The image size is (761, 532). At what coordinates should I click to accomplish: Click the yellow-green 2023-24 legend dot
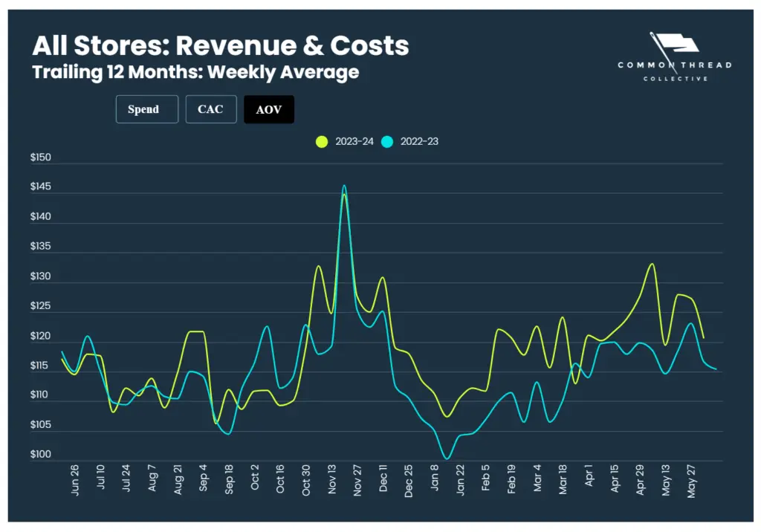click(322, 141)
